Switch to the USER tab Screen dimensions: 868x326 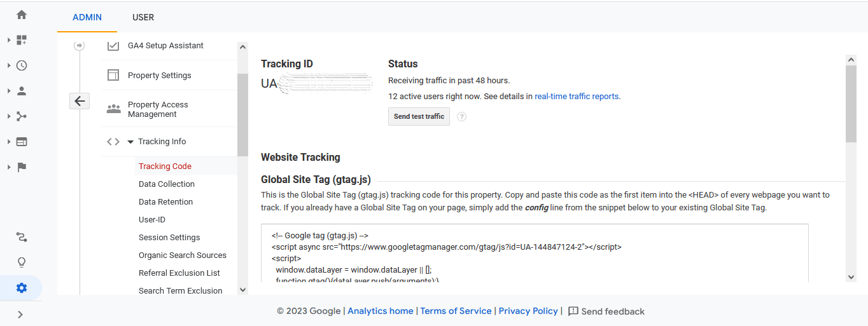pyautogui.click(x=143, y=17)
